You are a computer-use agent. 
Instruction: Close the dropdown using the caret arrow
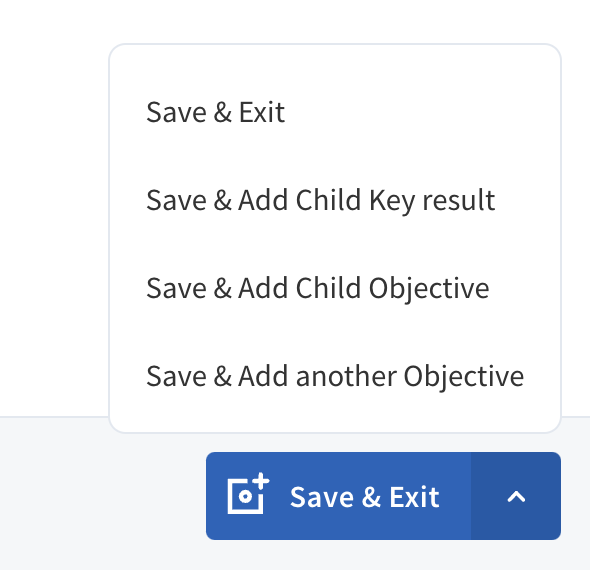tap(516, 496)
